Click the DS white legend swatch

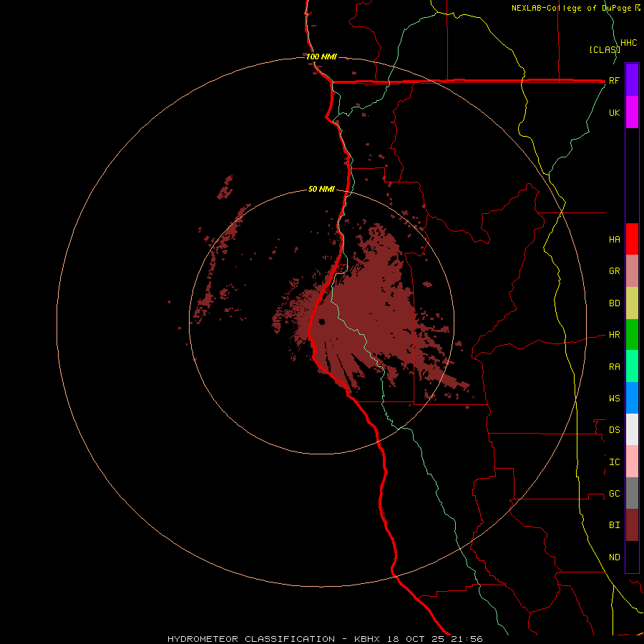(632, 429)
